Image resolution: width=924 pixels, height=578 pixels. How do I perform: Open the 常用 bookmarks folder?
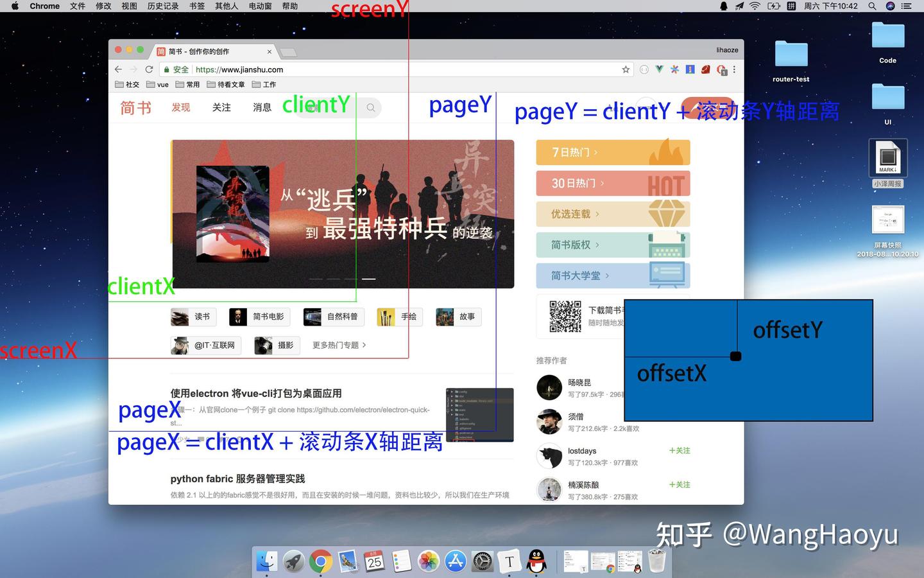click(x=187, y=83)
